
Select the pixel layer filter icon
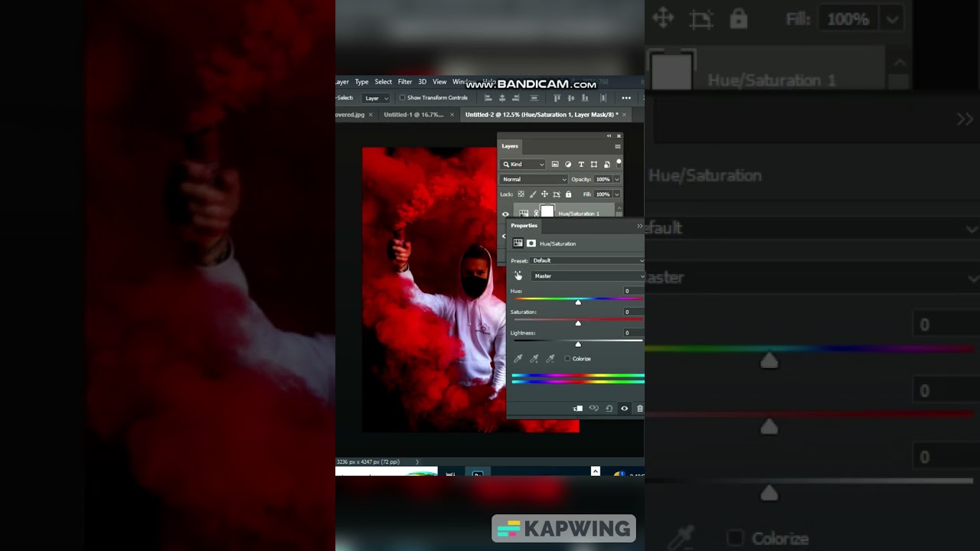(555, 165)
